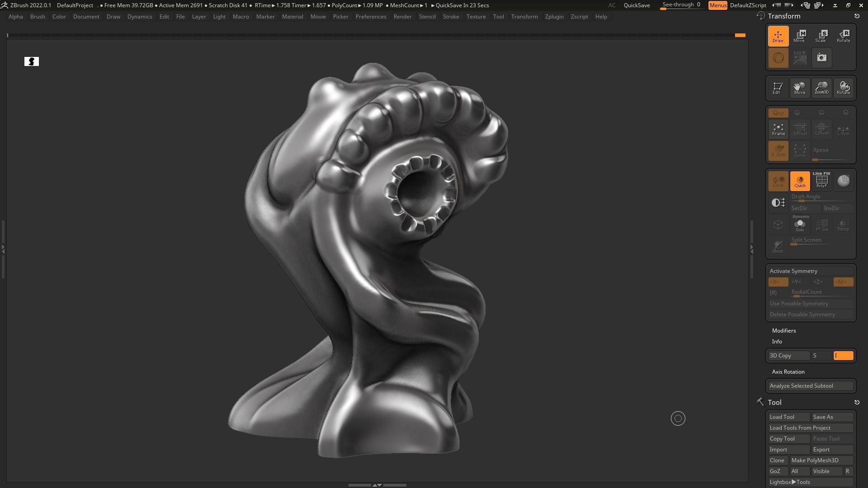Adjust the See-through slider
868x488 pixels.
point(682,5)
